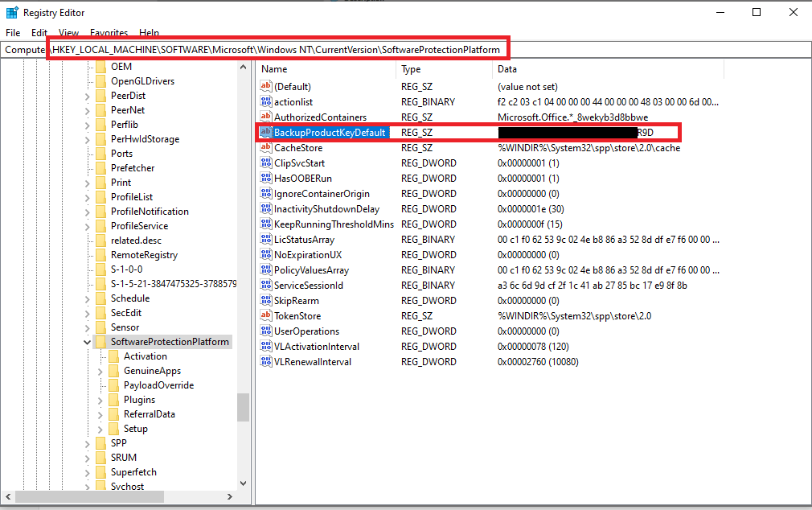Expand the SRUM key
Image resolution: width=812 pixels, height=510 pixels.
point(87,459)
